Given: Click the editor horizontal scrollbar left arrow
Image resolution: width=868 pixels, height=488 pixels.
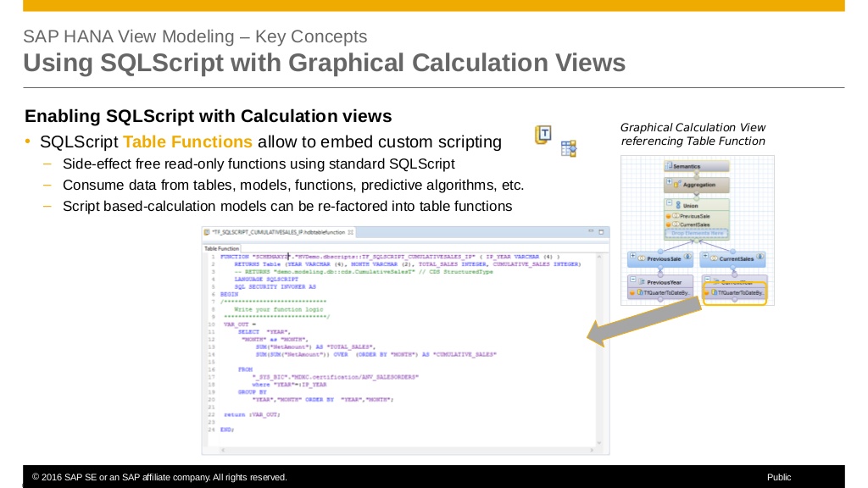Looking at the screenshot, I should pyautogui.click(x=223, y=451).
